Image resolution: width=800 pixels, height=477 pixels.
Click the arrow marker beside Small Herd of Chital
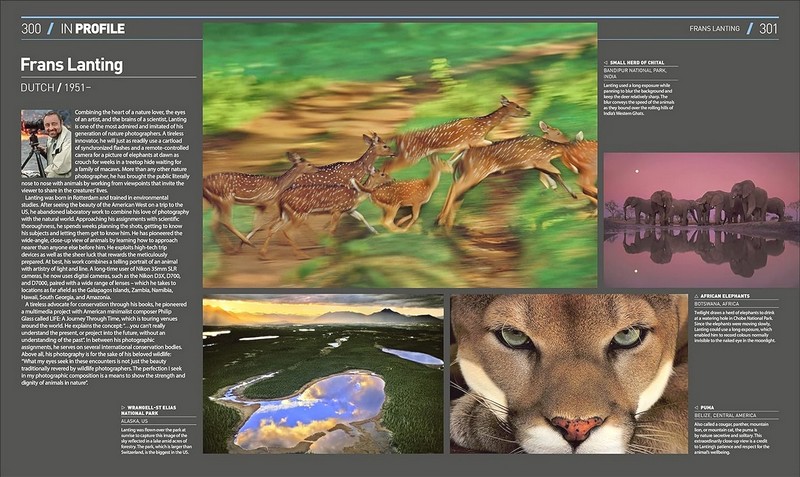click(606, 63)
